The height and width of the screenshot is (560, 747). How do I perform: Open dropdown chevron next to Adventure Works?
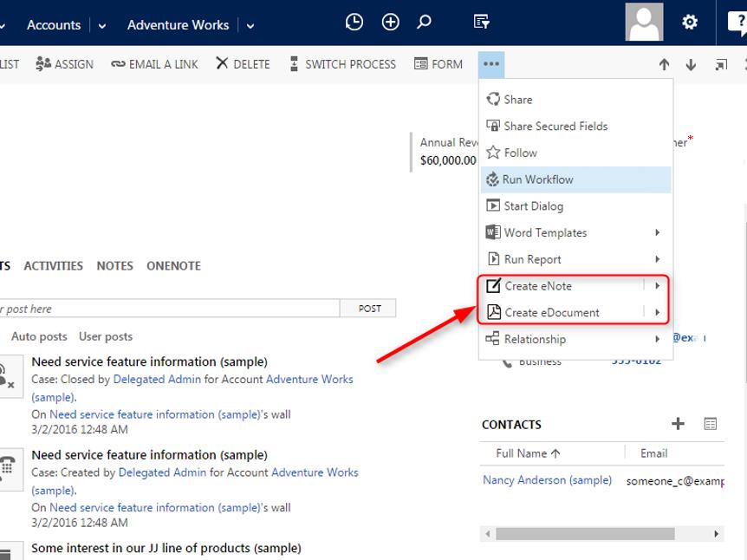coord(250,26)
